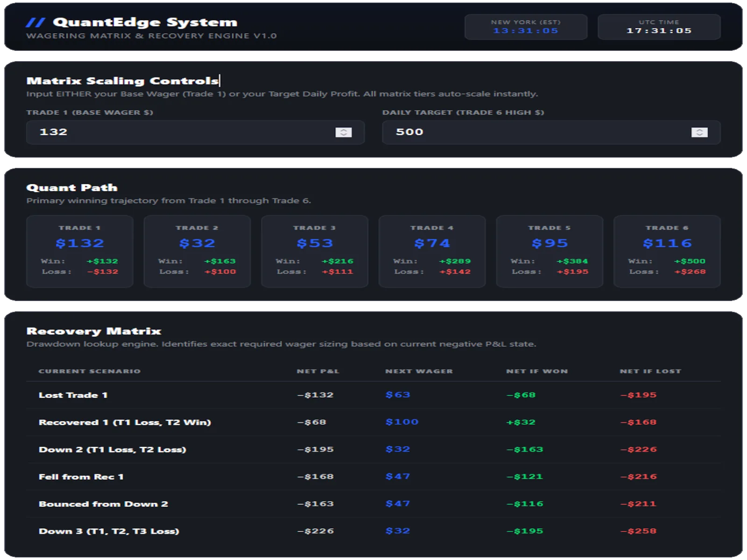Click the +$32 net if won value
The height and width of the screenshot is (560, 747).
(521, 422)
